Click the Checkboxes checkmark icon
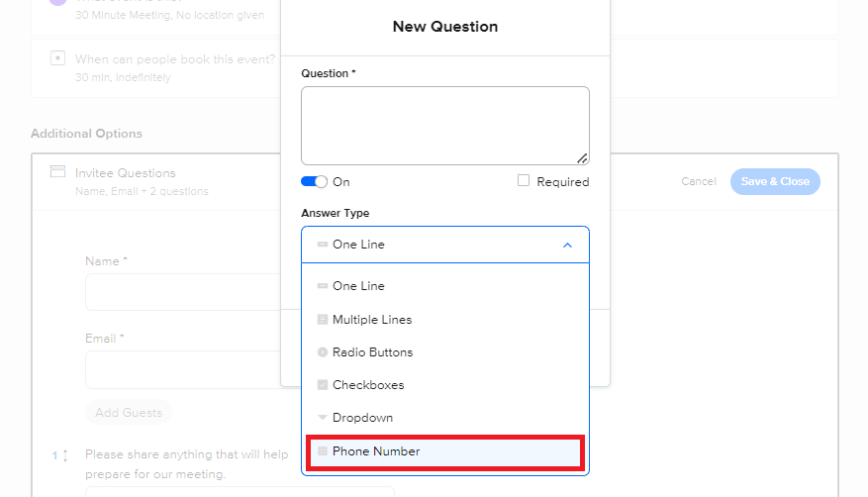 (323, 385)
